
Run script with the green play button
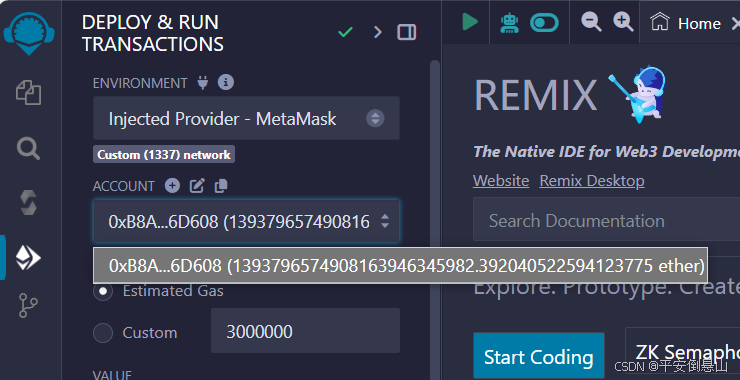tap(470, 22)
